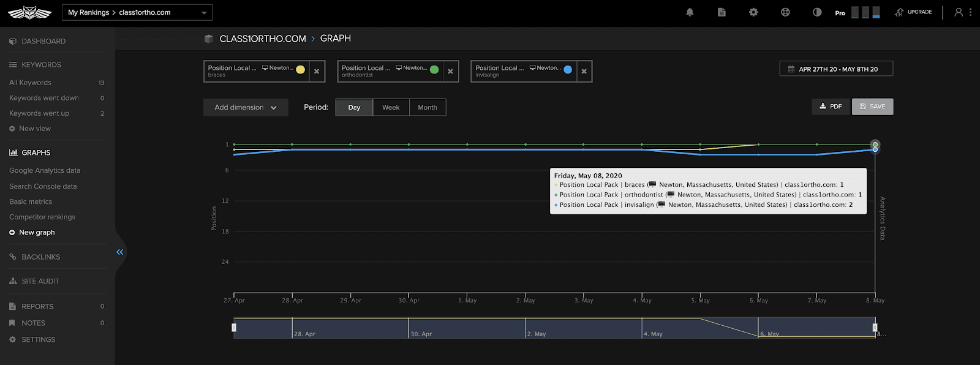Grab the left handle of the range navigator
The height and width of the screenshot is (365, 980).
pyautogui.click(x=234, y=328)
